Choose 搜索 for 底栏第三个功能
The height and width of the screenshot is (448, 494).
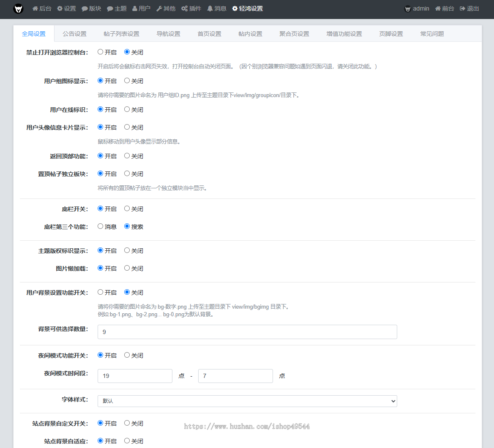click(x=127, y=226)
